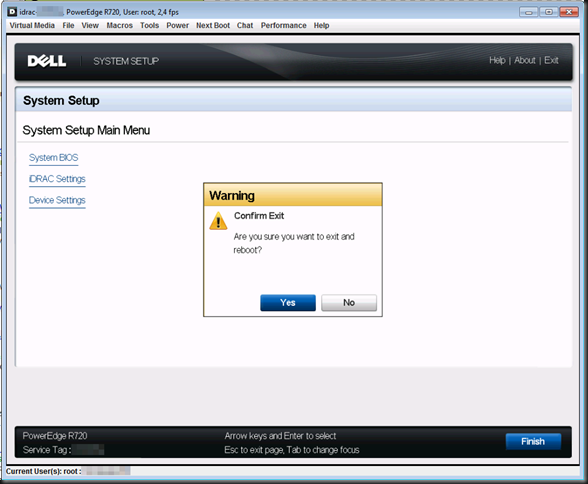Open the Next Boot menu
Screen dimensions: 588x484
pos(213,25)
